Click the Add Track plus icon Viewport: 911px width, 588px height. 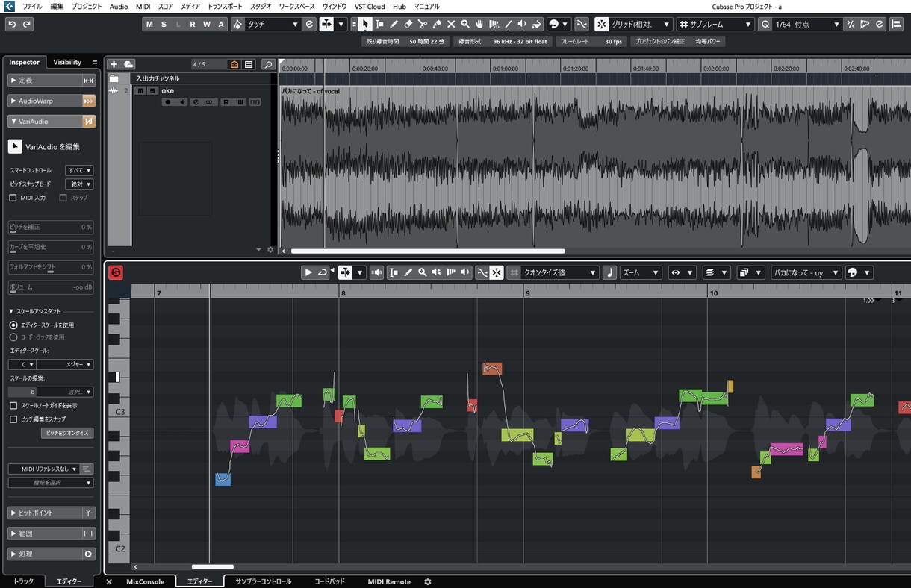(114, 64)
